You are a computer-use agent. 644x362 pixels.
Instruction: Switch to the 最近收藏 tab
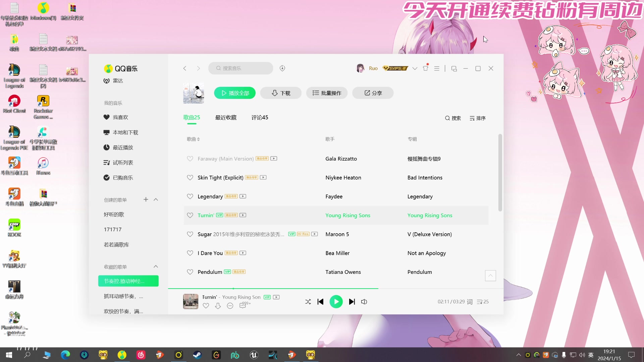(226, 117)
